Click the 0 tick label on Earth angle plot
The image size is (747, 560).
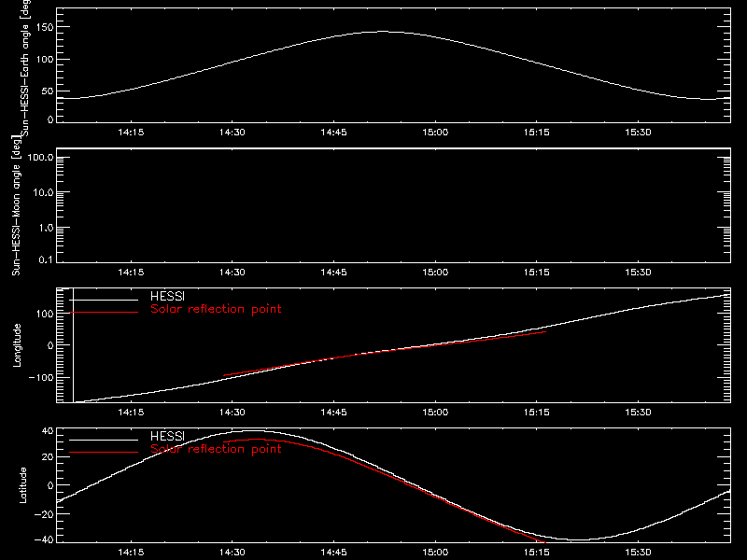[50, 119]
